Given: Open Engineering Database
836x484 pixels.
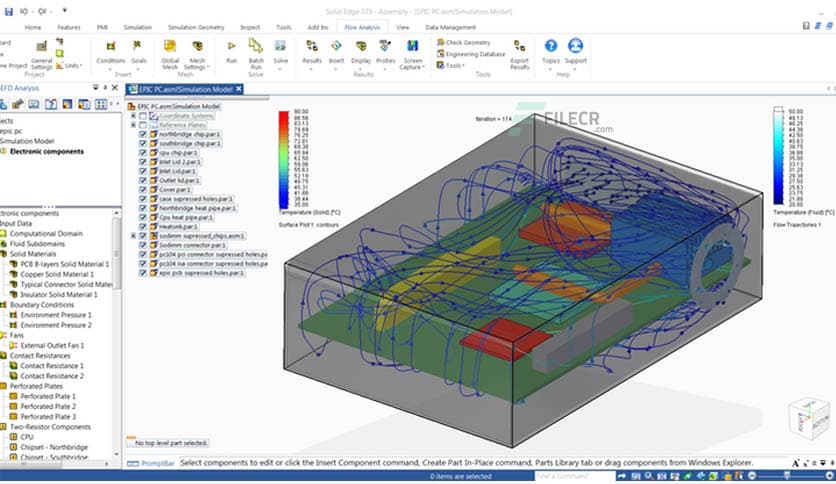Looking at the screenshot, I should [x=471, y=54].
